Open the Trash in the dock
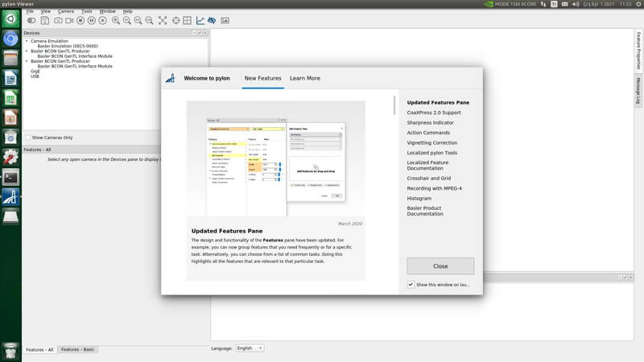The width and height of the screenshot is (644, 362). pyautogui.click(x=10, y=352)
